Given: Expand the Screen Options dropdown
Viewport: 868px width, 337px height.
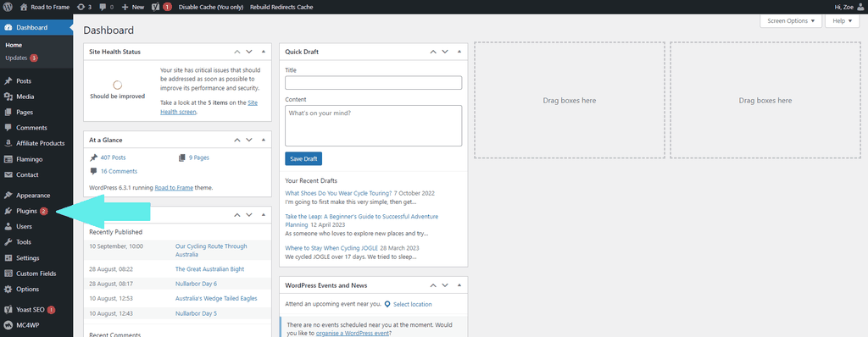Looking at the screenshot, I should [791, 20].
